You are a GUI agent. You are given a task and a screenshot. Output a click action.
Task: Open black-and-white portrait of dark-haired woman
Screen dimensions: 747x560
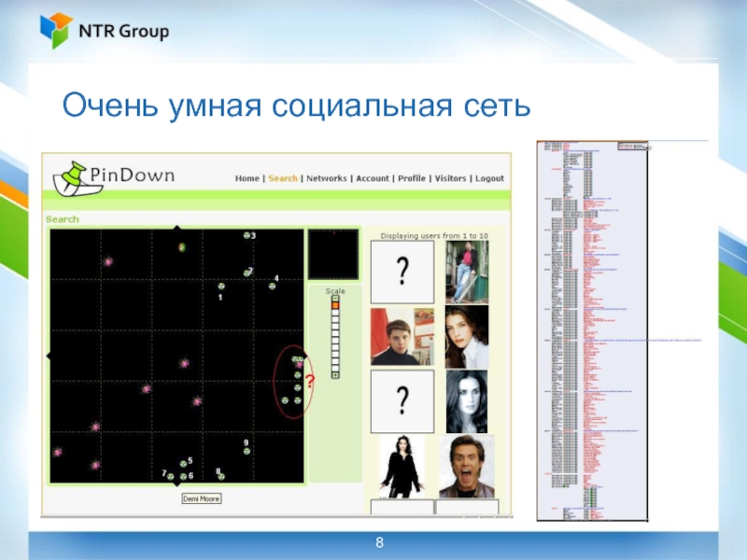[467, 401]
